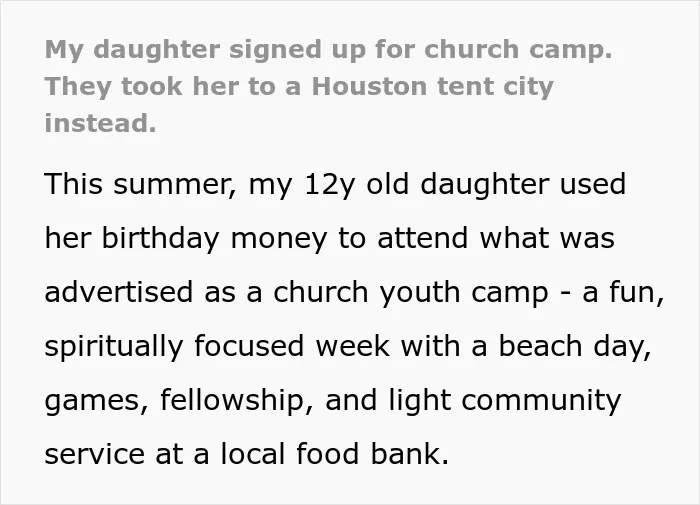Click the words 'local food bank.'

click(334, 454)
